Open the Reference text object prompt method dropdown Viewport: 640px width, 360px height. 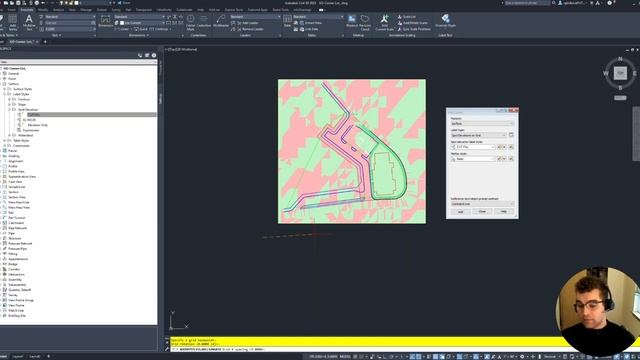pyautogui.click(x=482, y=204)
